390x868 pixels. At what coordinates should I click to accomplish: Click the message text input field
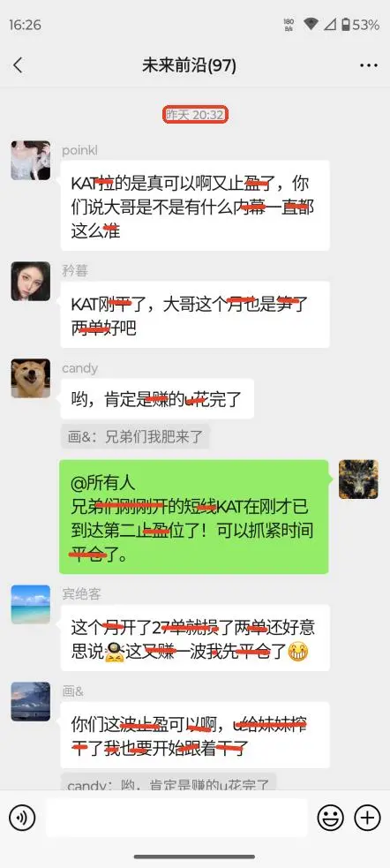click(x=176, y=818)
